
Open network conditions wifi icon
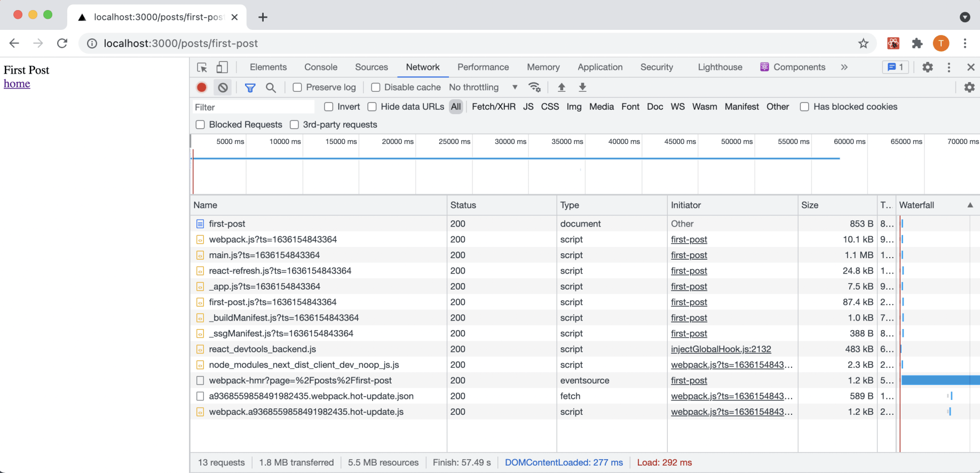pos(534,87)
